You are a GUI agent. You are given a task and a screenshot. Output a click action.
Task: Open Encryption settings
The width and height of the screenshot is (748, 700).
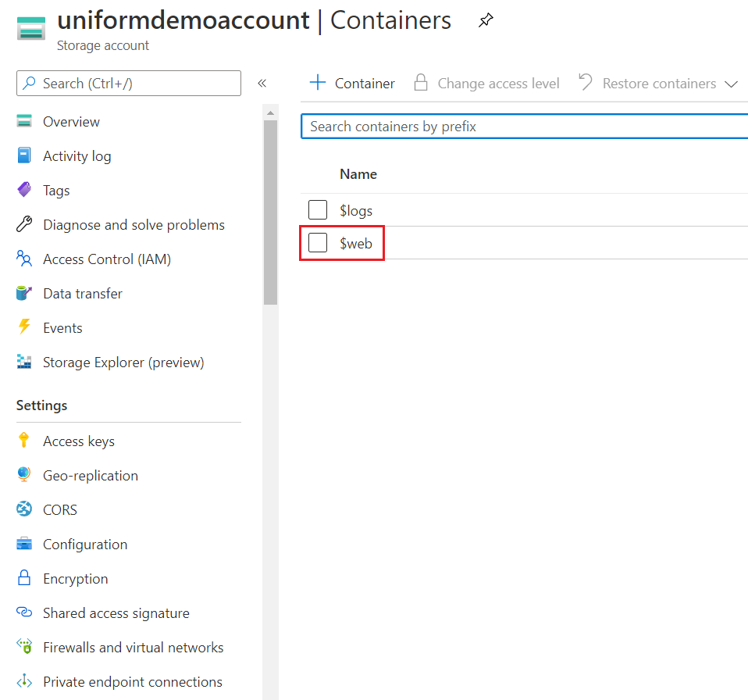[x=76, y=579]
